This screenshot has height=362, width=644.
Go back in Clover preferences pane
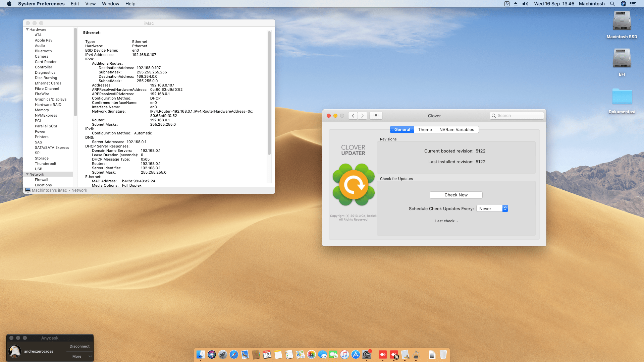(353, 116)
